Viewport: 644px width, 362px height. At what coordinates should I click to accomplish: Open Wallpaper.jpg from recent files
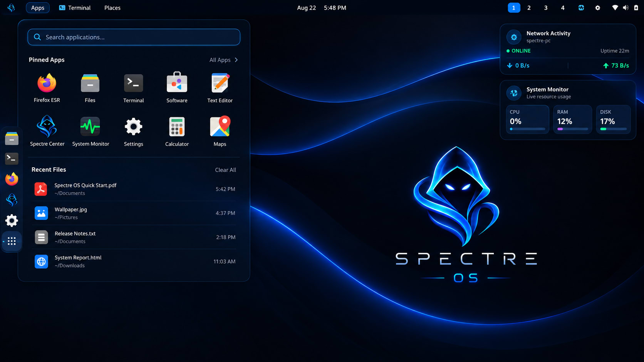pos(134,213)
